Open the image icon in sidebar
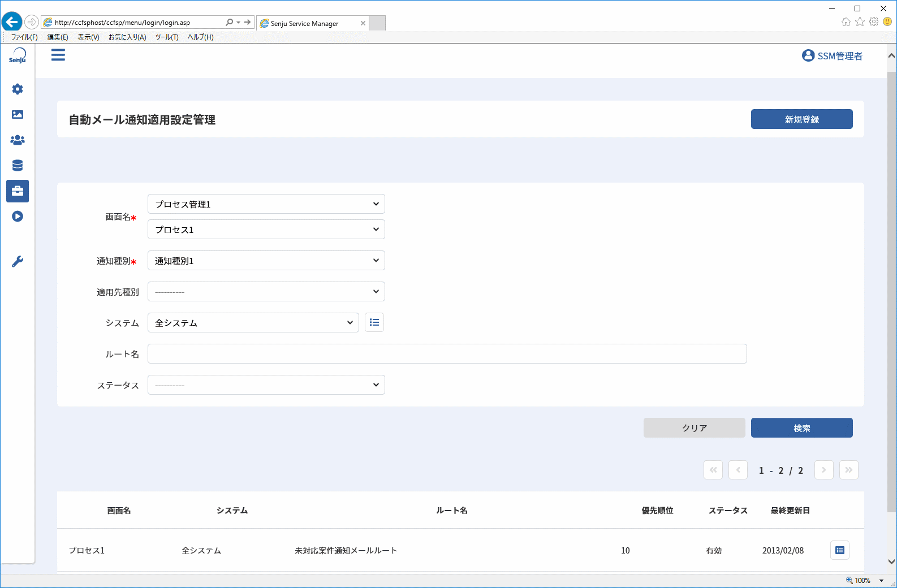897x588 pixels. (18, 114)
